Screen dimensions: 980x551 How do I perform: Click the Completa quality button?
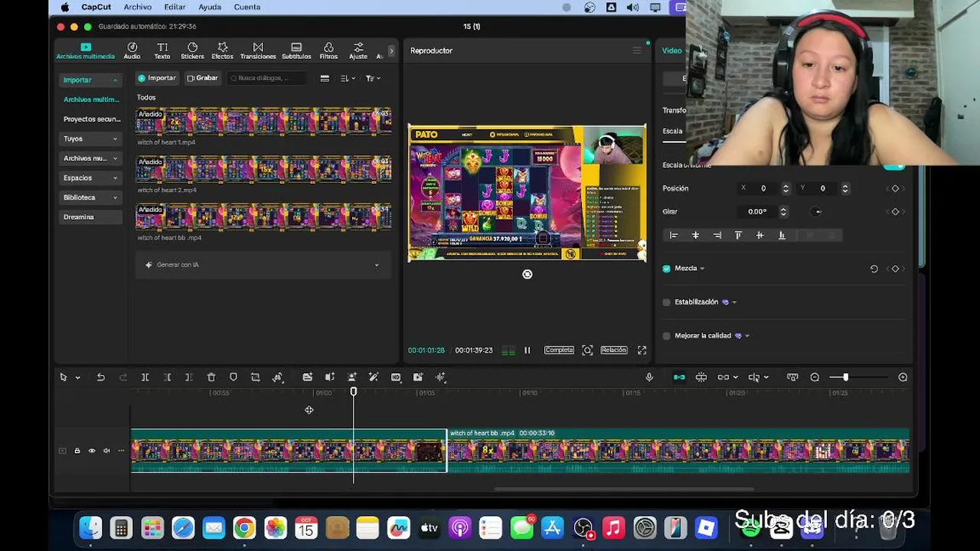click(559, 350)
